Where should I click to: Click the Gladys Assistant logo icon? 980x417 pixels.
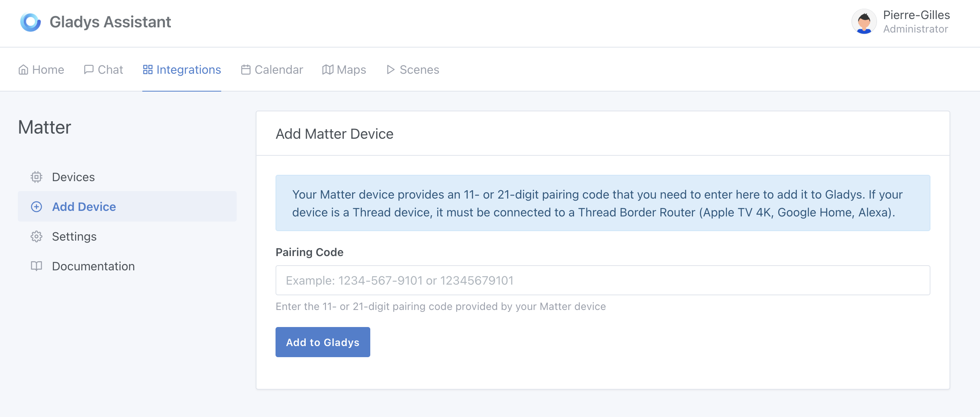31,22
